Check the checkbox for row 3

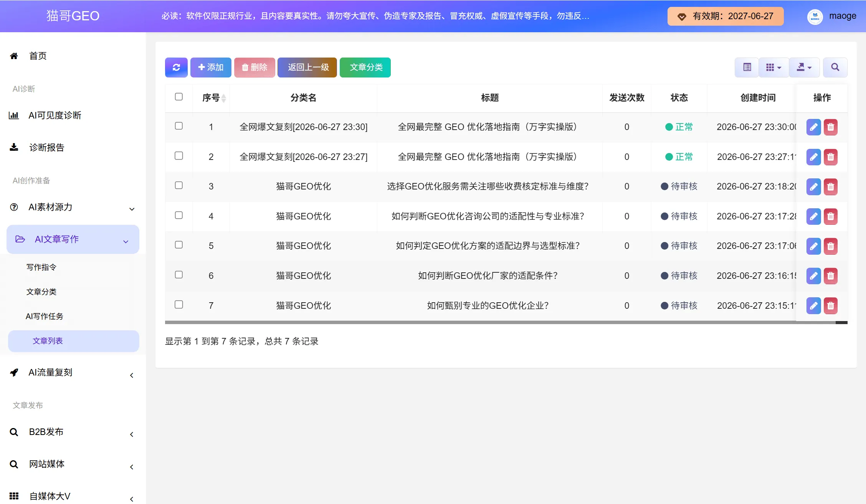click(x=178, y=185)
